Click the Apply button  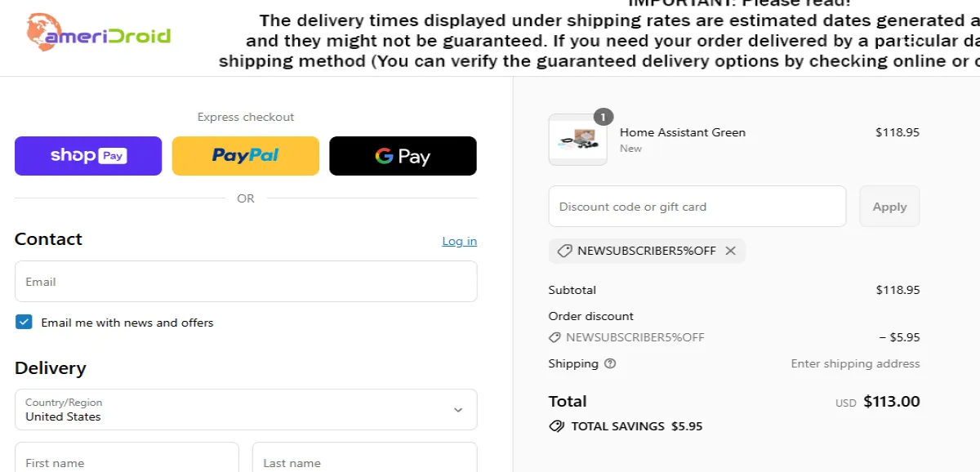889,206
